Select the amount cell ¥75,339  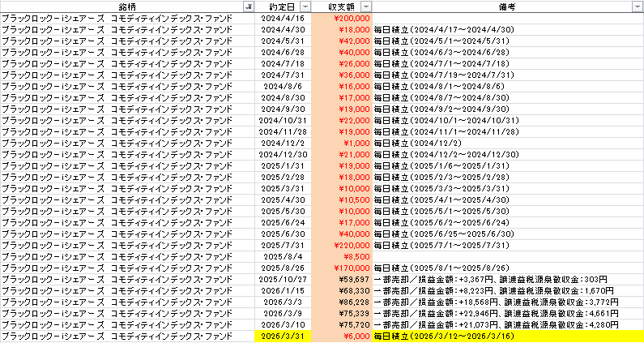(x=341, y=314)
